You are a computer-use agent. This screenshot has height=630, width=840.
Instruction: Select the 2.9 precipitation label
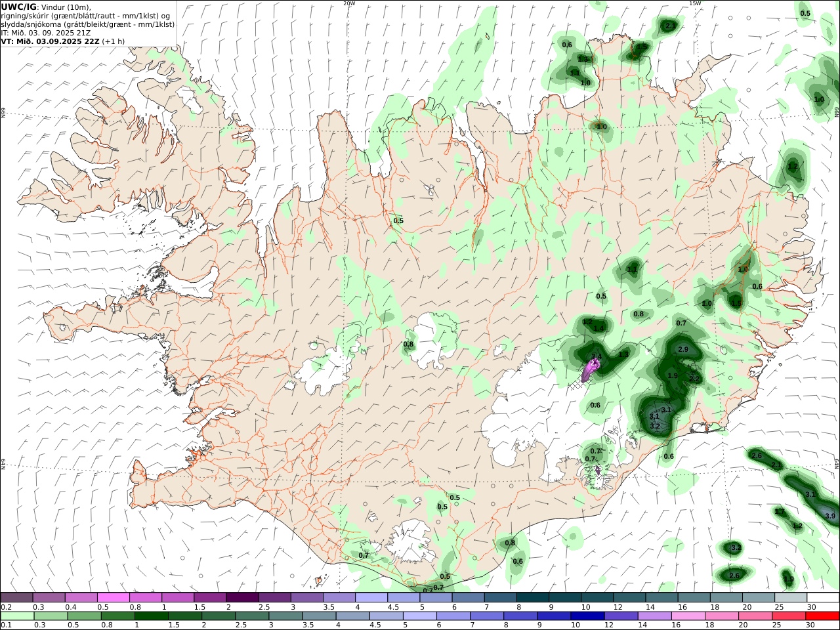tap(683, 349)
